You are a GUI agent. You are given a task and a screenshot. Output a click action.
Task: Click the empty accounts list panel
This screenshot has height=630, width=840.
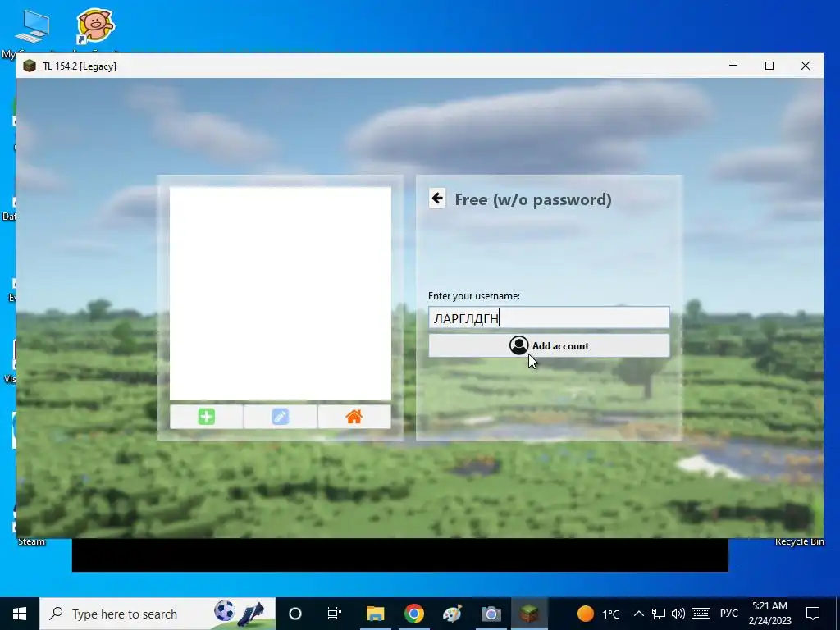point(281,293)
